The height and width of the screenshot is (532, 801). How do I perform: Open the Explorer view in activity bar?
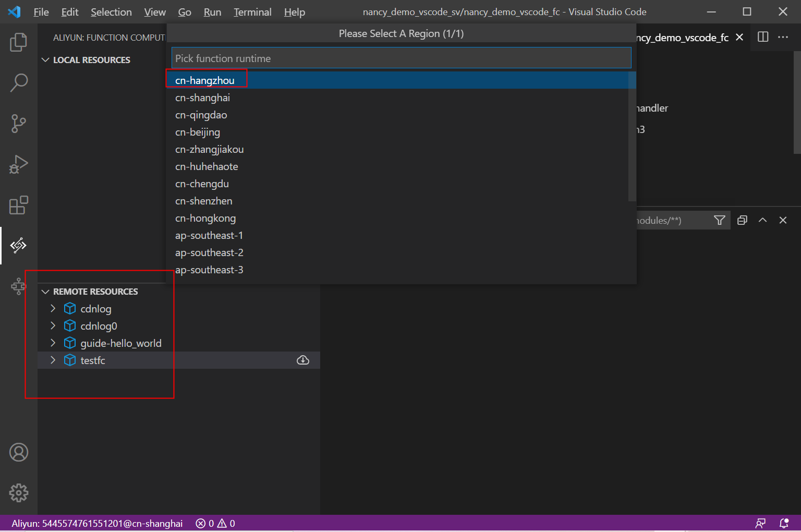pyautogui.click(x=19, y=42)
